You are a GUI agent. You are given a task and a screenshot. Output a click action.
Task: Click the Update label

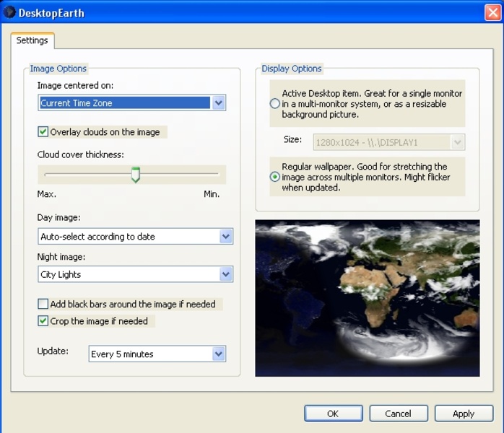coord(53,351)
